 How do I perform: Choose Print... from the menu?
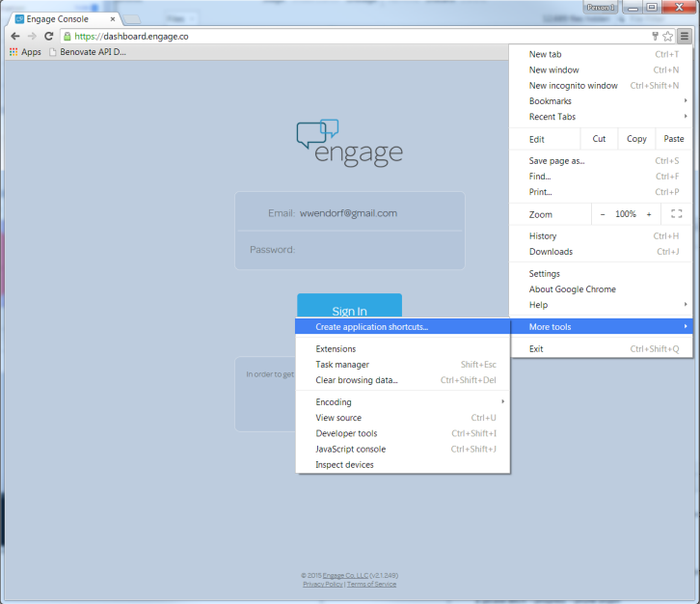click(x=601, y=192)
